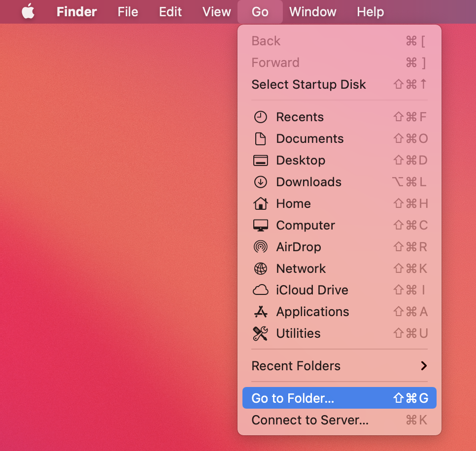476x451 pixels.
Task: Click the AirDrop icon
Action: (261, 247)
